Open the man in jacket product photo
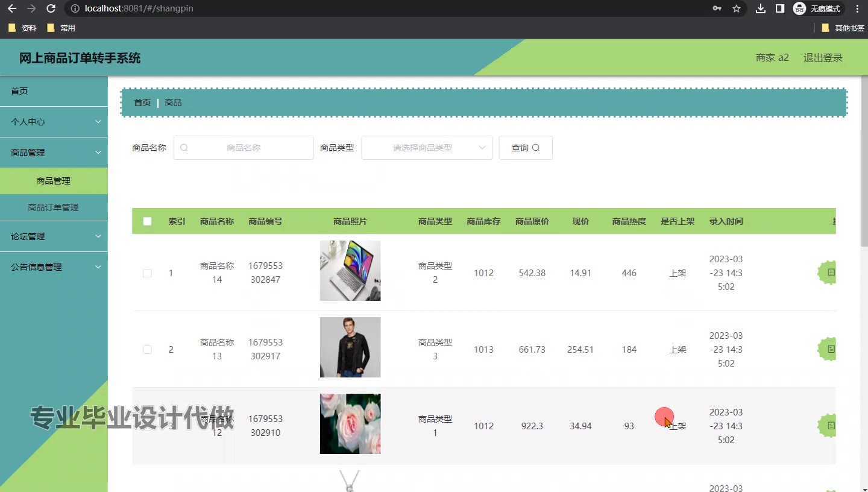This screenshot has height=492, width=868. [x=350, y=347]
